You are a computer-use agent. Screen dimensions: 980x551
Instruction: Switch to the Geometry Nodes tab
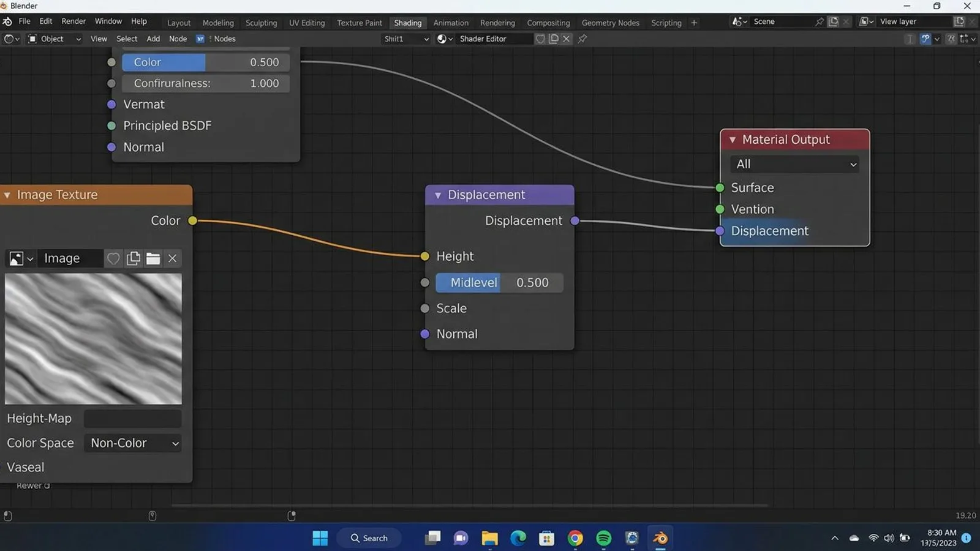pyautogui.click(x=611, y=23)
